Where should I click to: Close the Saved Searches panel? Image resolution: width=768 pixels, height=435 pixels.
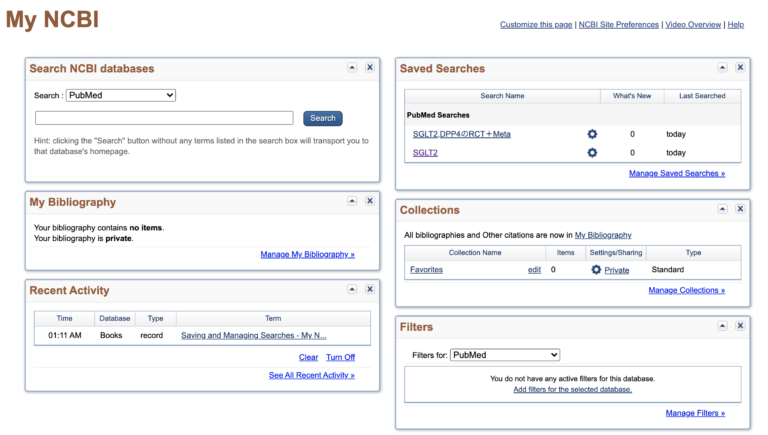[740, 68]
